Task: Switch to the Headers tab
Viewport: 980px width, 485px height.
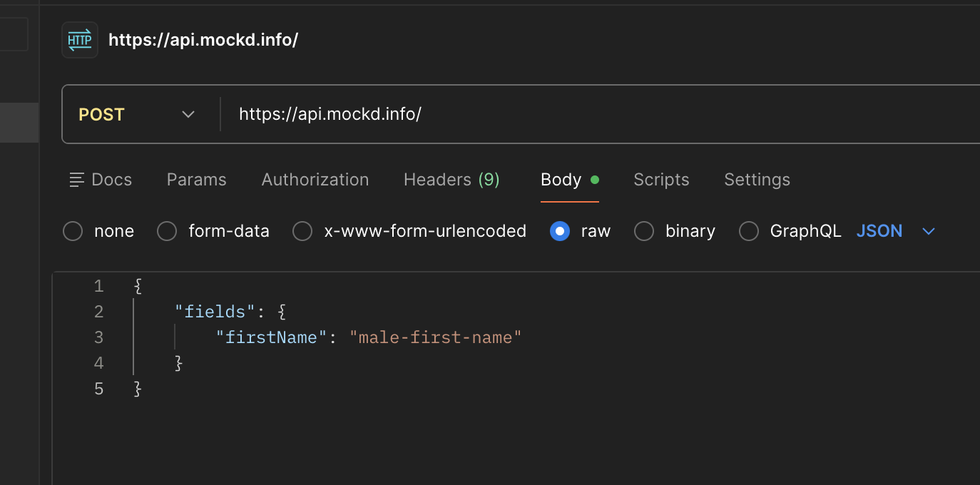Action: pyautogui.click(x=451, y=179)
